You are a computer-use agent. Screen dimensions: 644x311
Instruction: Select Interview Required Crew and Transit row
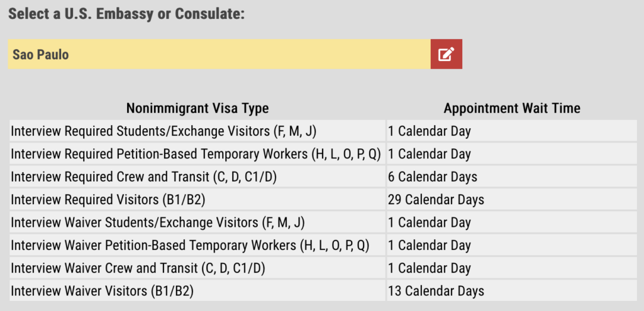[323, 177]
